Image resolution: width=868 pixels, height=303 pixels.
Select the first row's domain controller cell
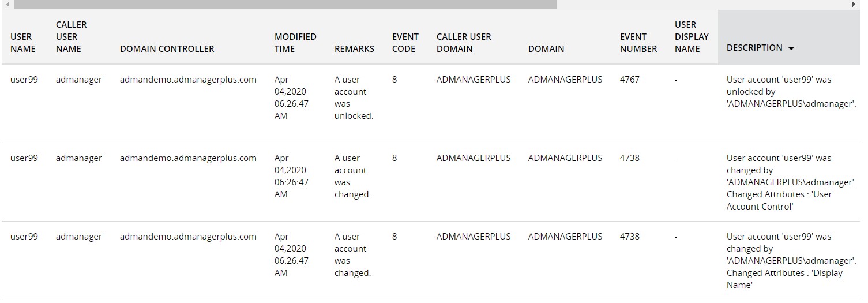pos(188,80)
